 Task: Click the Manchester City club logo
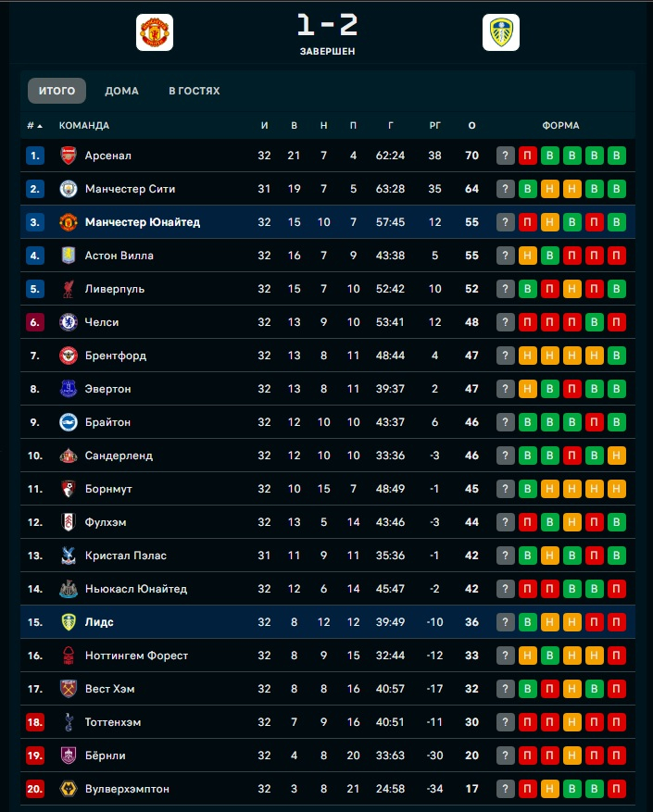69,189
